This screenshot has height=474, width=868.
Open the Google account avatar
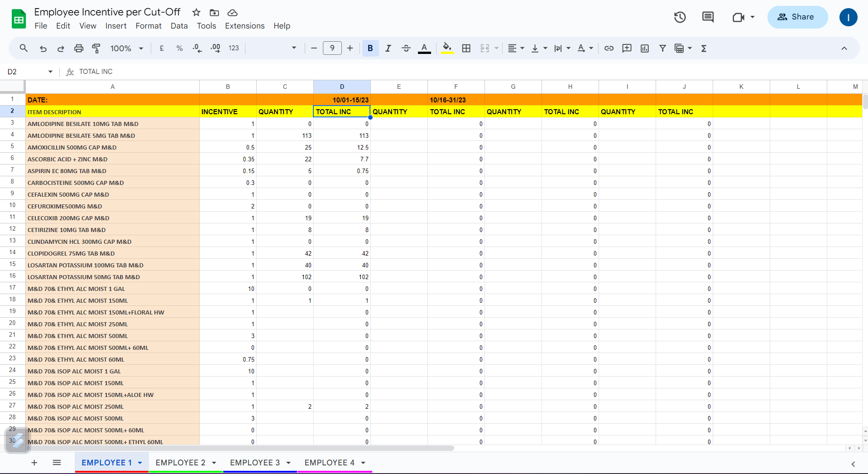848,17
